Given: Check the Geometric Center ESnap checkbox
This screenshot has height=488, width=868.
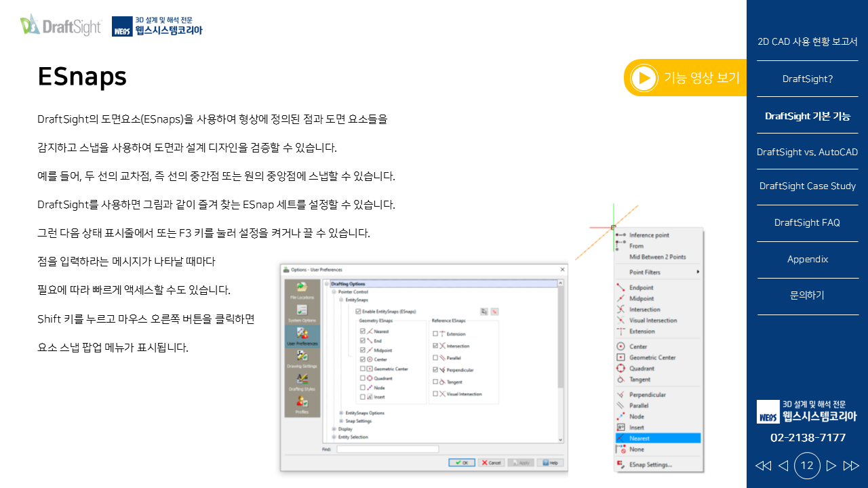Looking at the screenshot, I should point(363,369).
